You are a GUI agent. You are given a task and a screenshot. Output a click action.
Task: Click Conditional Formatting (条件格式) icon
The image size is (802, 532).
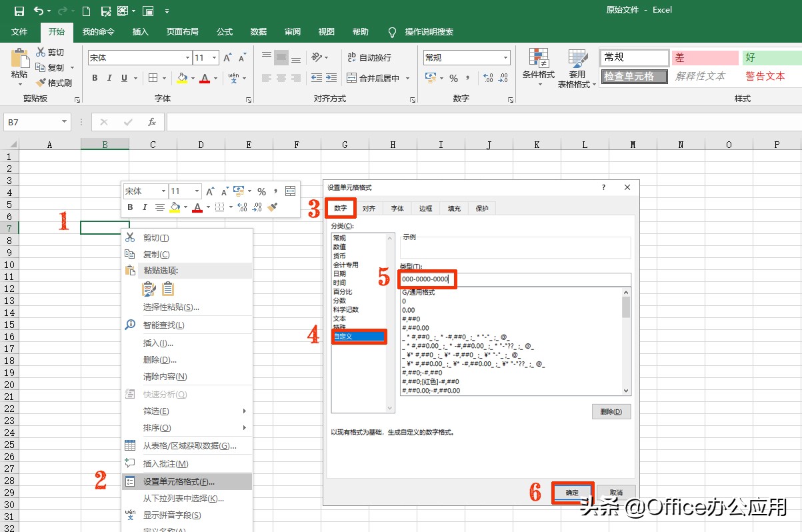coord(538,58)
